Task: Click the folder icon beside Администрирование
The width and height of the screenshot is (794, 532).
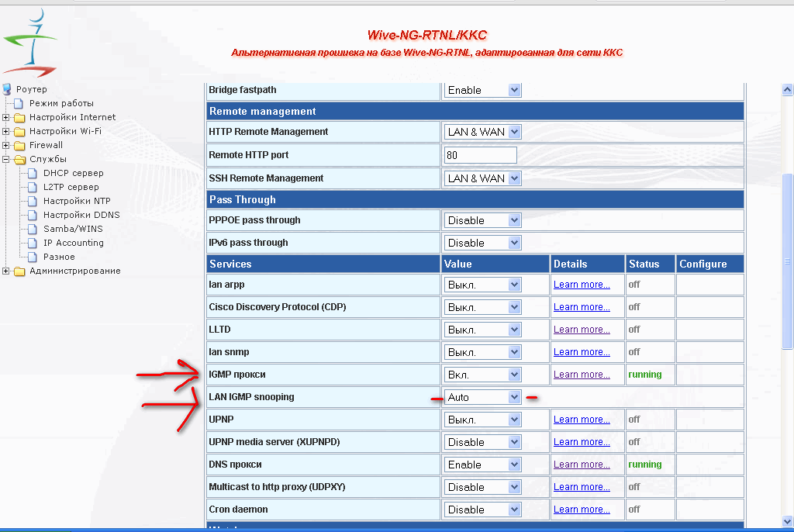Action: coord(19,271)
